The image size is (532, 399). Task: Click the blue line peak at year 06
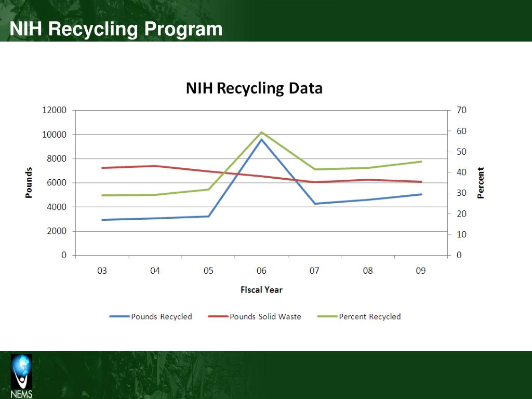[x=262, y=139]
